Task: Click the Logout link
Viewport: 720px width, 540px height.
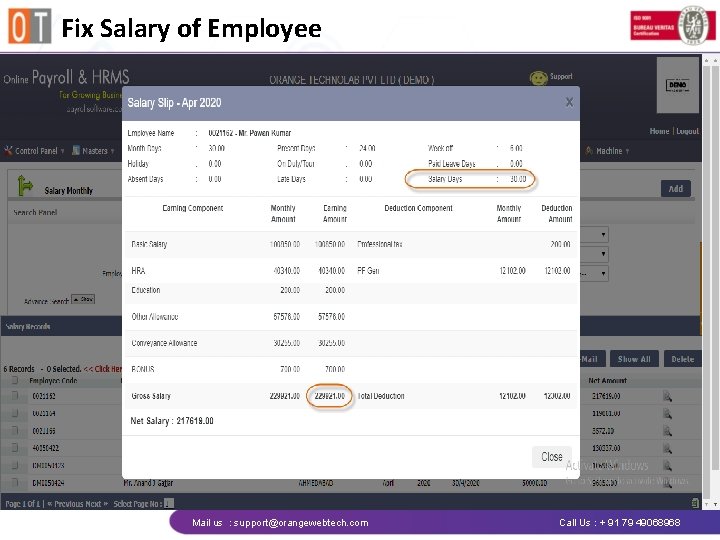Action: click(x=687, y=131)
